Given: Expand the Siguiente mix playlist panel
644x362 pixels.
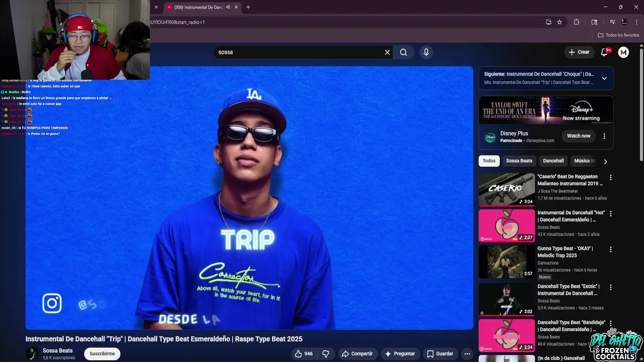Looking at the screenshot, I should pos(604,78).
